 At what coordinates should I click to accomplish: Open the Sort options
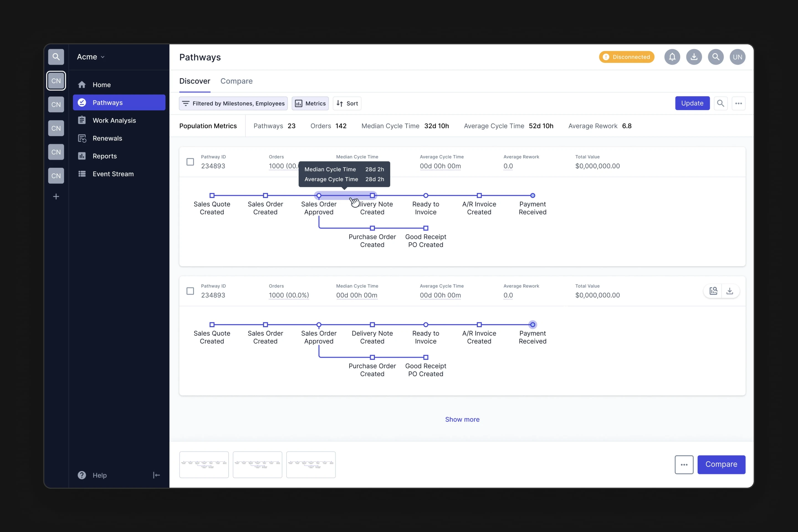click(x=347, y=103)
